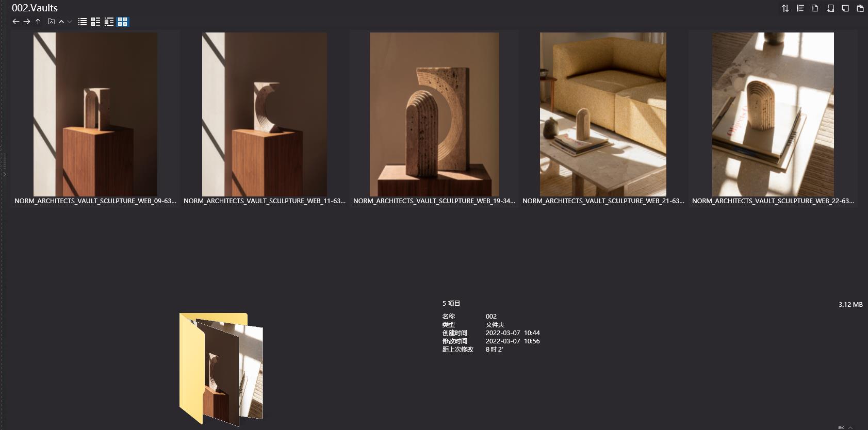Go up one folder level

38,22
